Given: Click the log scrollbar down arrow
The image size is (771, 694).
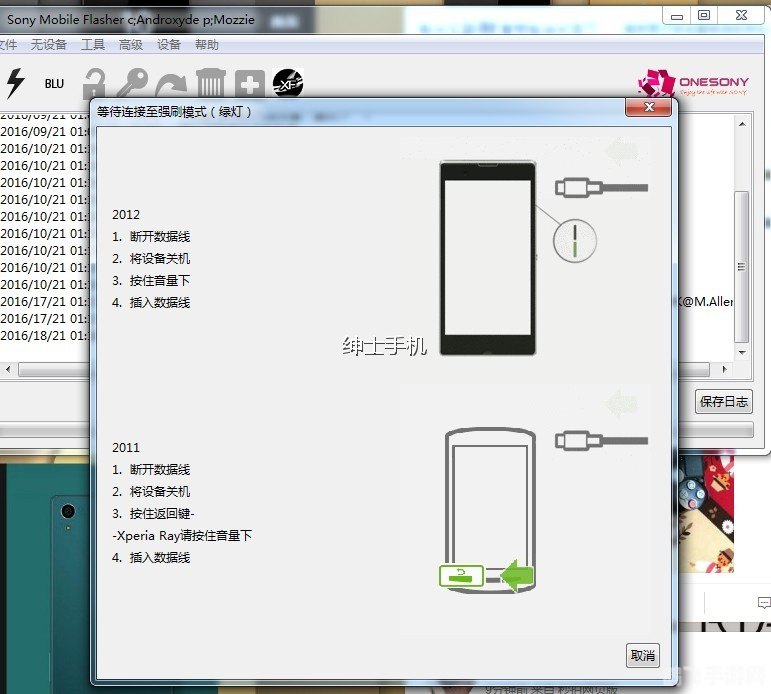Looking at the screenshot, I should (x=742, y=353).
